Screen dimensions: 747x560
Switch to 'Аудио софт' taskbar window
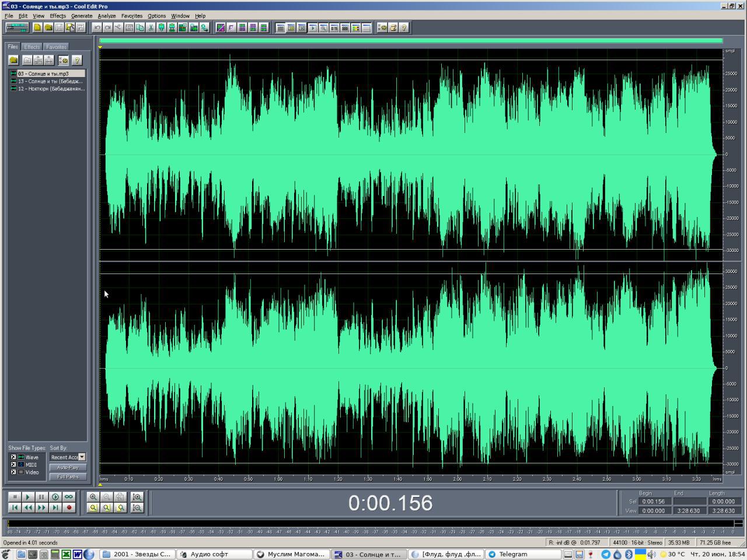click(x=215, y=554)
